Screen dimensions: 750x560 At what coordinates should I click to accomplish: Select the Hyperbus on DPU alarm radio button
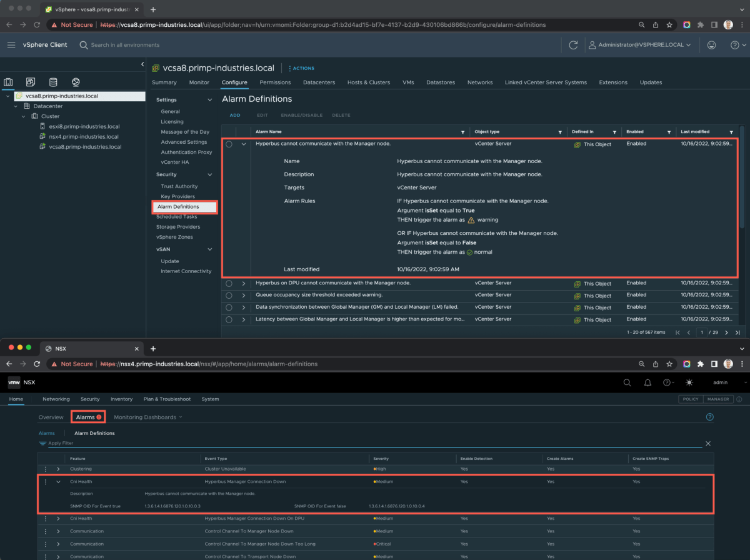(x=229, y=283)
